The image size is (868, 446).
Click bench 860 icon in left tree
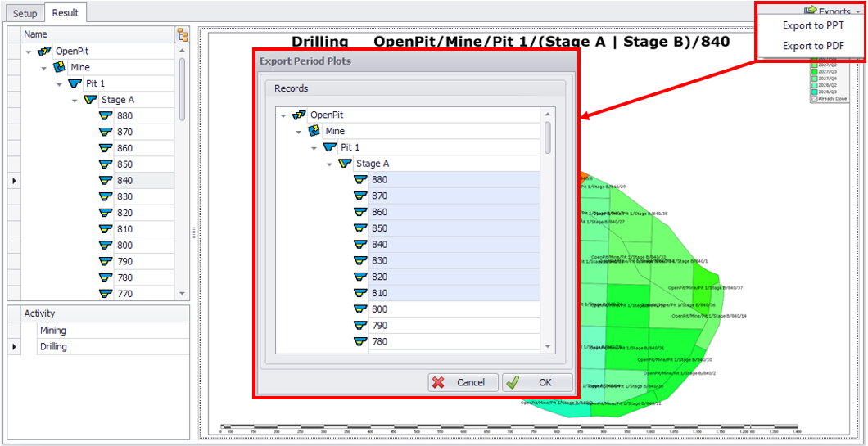(106, 148)
